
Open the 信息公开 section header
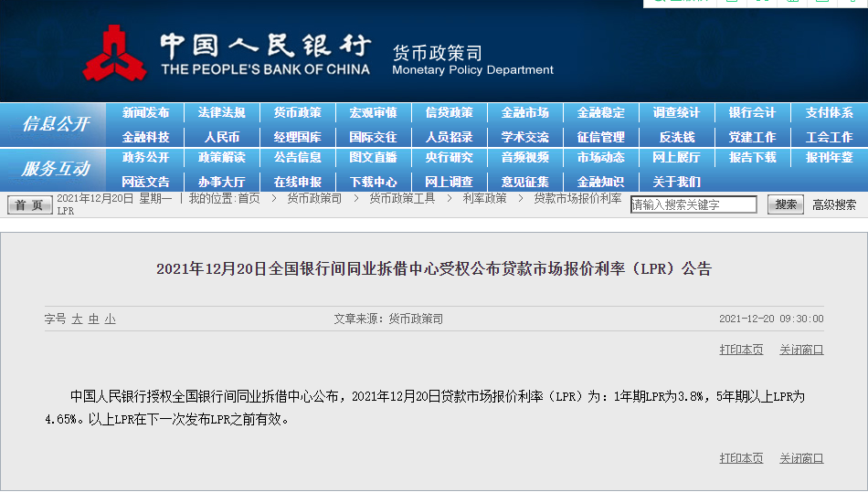56,124
